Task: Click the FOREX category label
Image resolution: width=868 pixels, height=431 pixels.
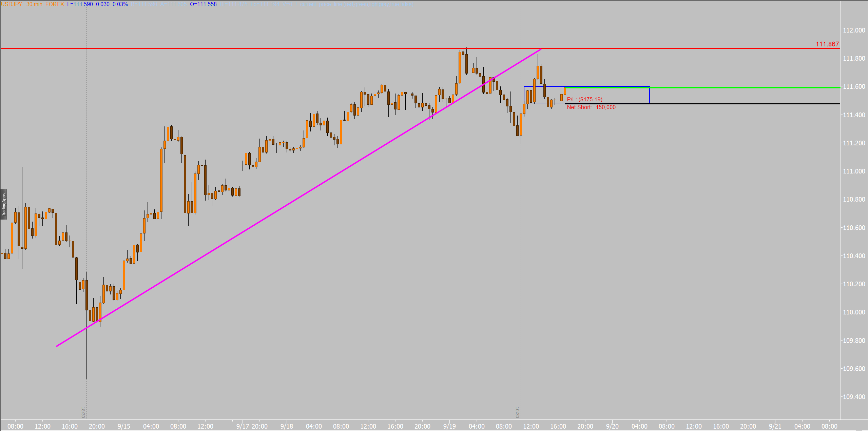Action: point(54,4)
